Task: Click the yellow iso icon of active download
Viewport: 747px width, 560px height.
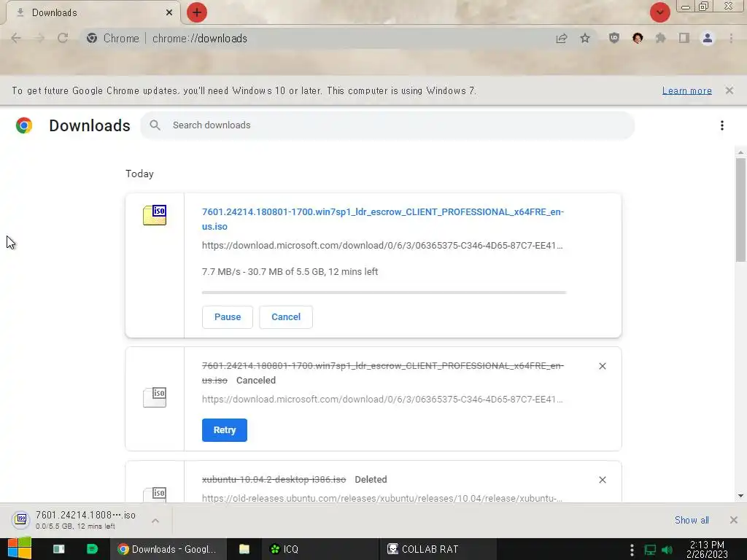Action: point(155,215)
